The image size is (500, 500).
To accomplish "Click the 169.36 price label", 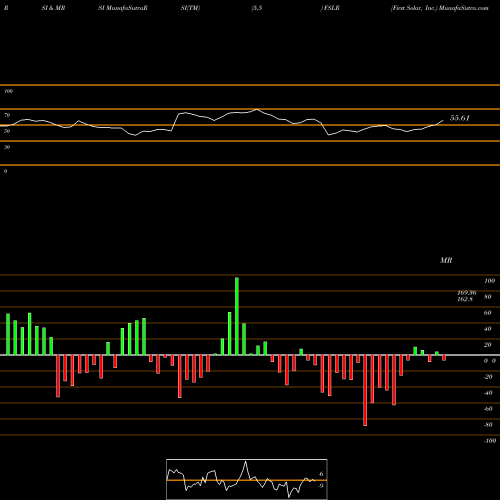I will click(x=467, y=293).
